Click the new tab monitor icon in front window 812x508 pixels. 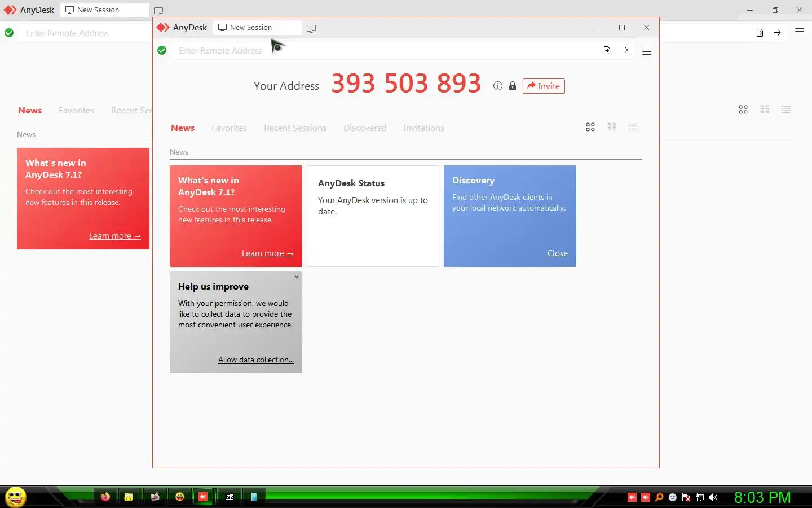tap(311, 28)
